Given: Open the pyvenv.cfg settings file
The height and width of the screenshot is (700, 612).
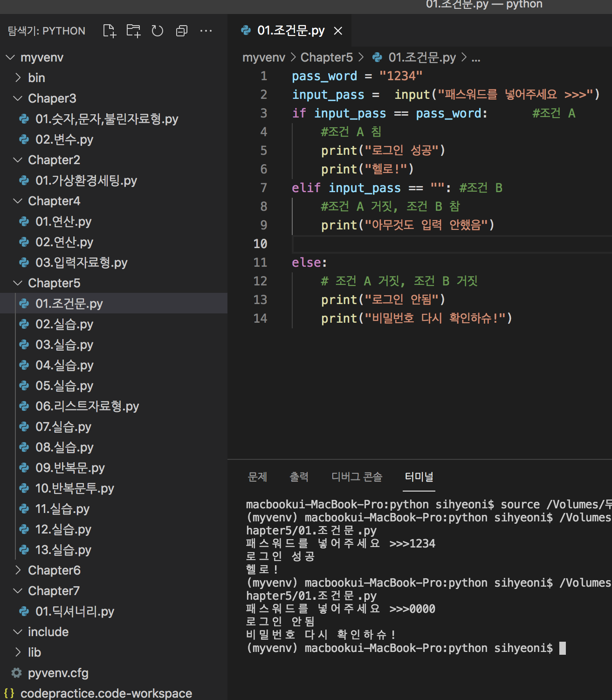Looking at the screenshot, I should [114, 673].
